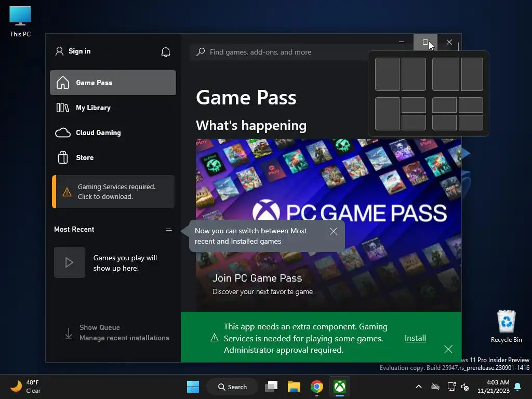Click the OneDrive cloud tray icon
The height and width of the screenshot is (399, 532).
[x=435, y=387]
